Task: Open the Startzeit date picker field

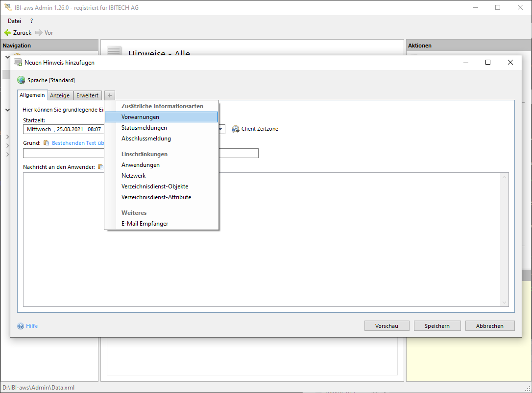Action: (x=63, y=129)
